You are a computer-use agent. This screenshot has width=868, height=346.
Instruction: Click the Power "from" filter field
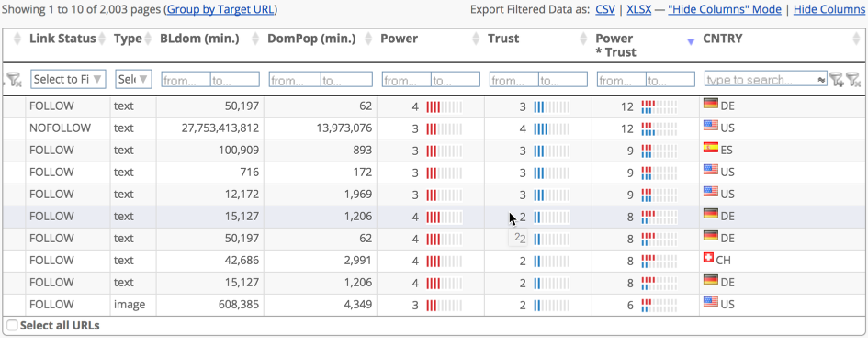tap(406, 80)
